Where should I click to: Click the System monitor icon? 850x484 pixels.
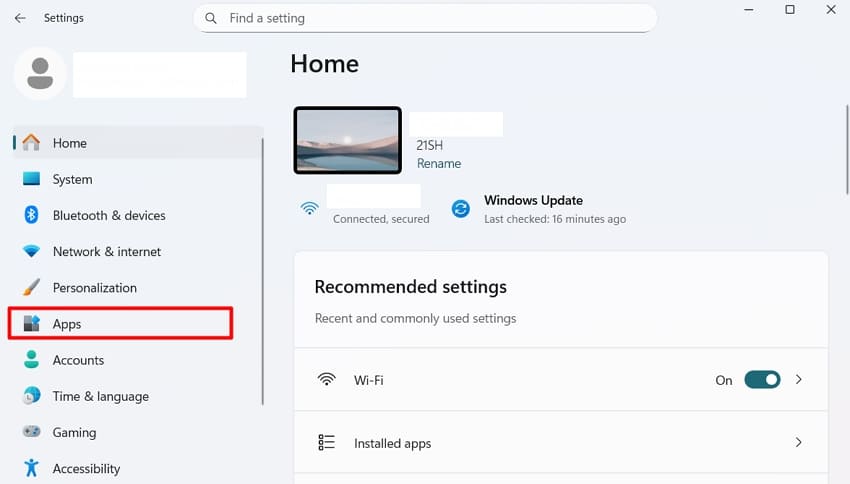coord(31,178)
